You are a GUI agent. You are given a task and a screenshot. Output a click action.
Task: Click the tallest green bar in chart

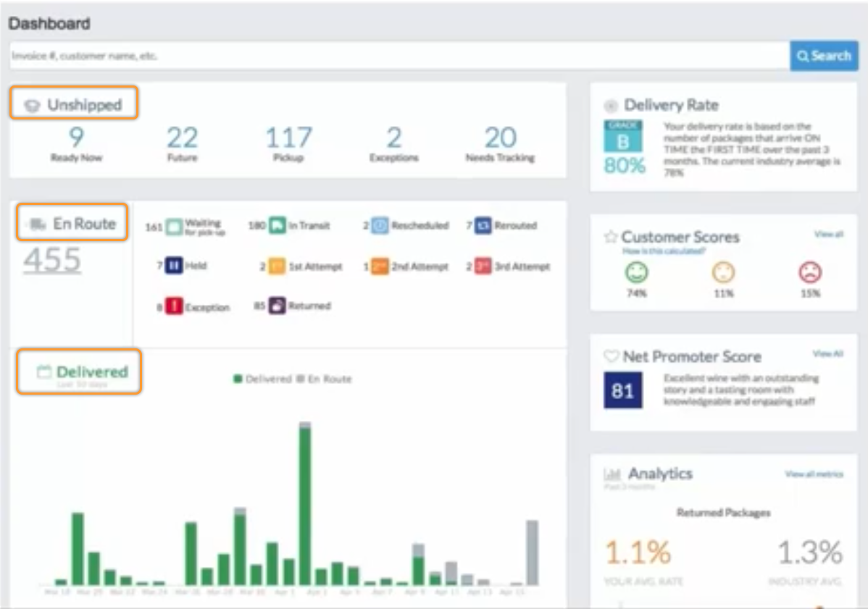[305, 507]
